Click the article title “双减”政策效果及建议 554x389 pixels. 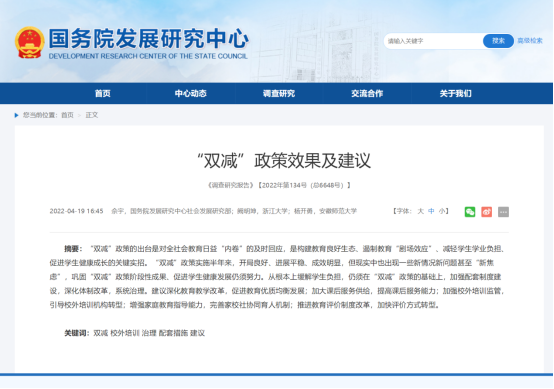point(284,161)
